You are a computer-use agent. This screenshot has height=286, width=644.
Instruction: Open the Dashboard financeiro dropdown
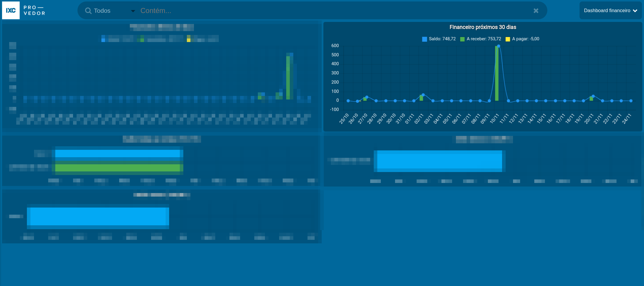coord(610,10)
